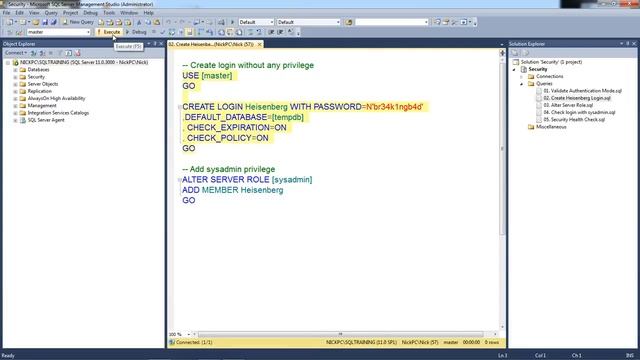640x360 pixels.
Task: Expand the Connections folder in Solution Explorer
Action: tap(522, 77)
